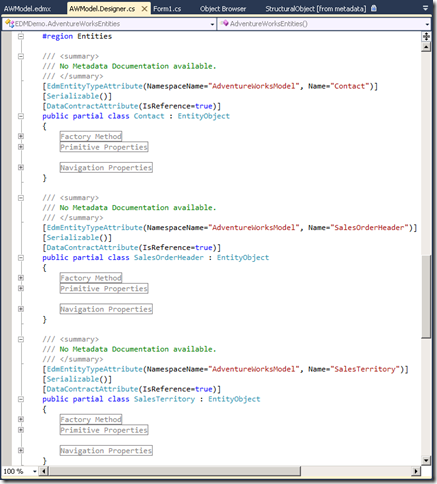
Task: Expand Factory Method region in SalesTerritory class
Action: click(21, 419)
